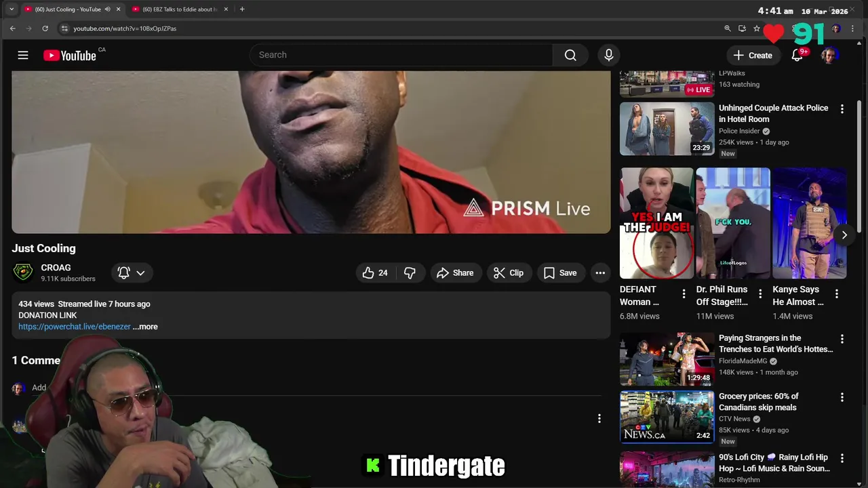Open the CROAG channel name link
Screen dimensions: 868x488
point(56,268)
